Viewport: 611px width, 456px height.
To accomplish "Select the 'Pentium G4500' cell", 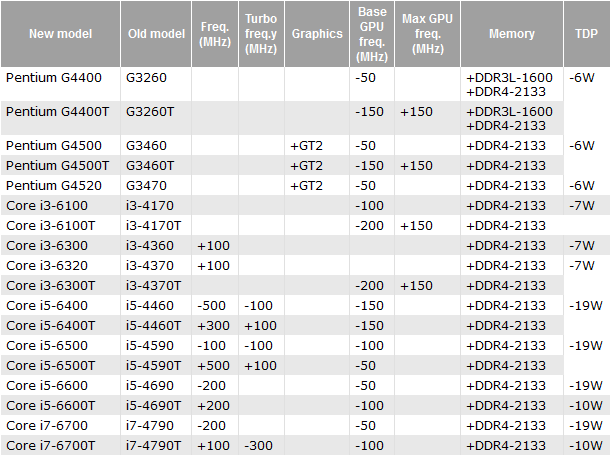I will 60,145.
